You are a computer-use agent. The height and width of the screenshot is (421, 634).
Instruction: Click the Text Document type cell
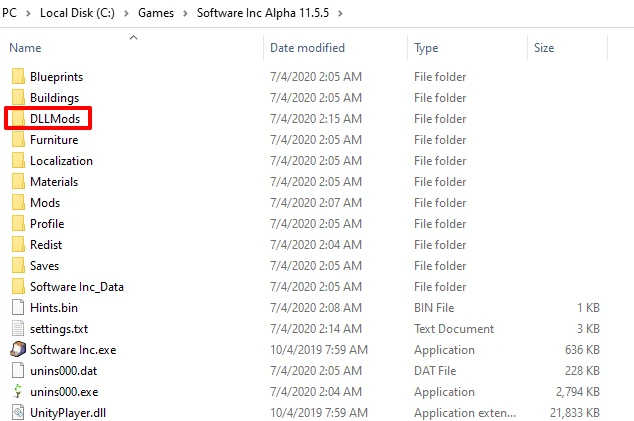[454, 329]
